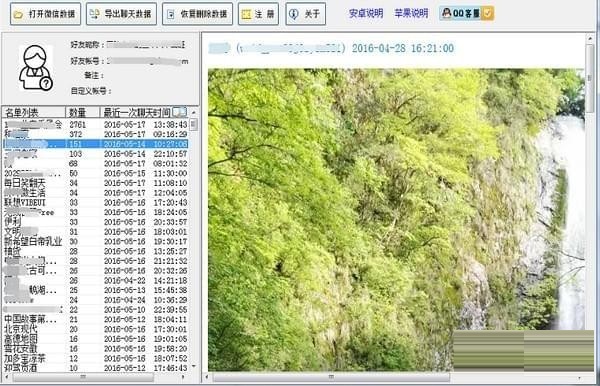Screen dimensions: 600x386
Task: Click the contact list horizontal scrollbar thumb
Action: (83, 377)
